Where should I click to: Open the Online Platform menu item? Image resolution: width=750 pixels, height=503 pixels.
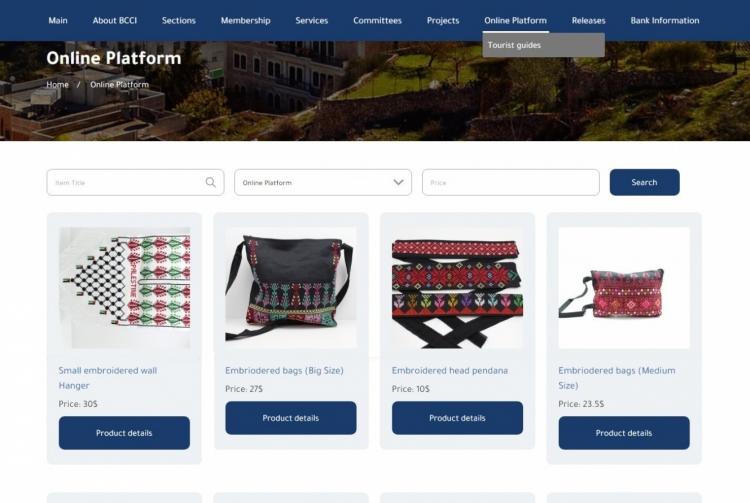coord(515,21)
